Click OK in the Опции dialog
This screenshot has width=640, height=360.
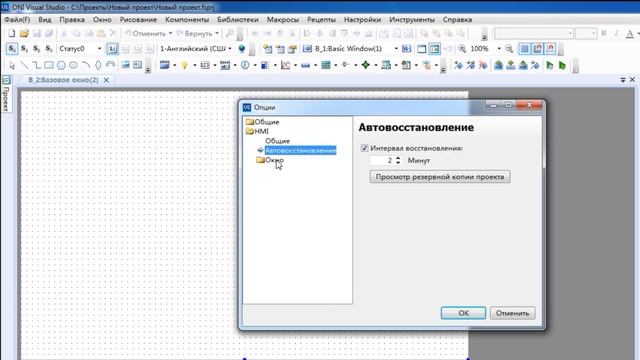pyautogui.click(x=463, y=313)
